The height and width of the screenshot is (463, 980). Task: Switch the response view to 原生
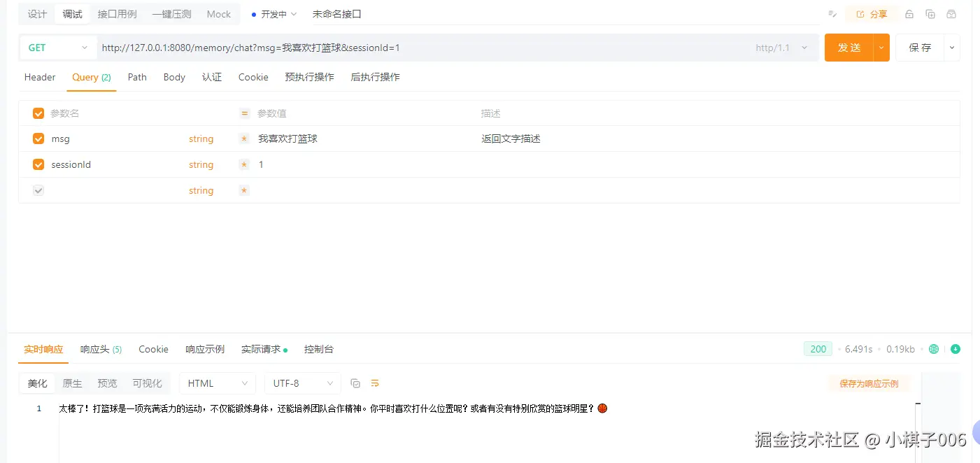(x=72, y=383)
